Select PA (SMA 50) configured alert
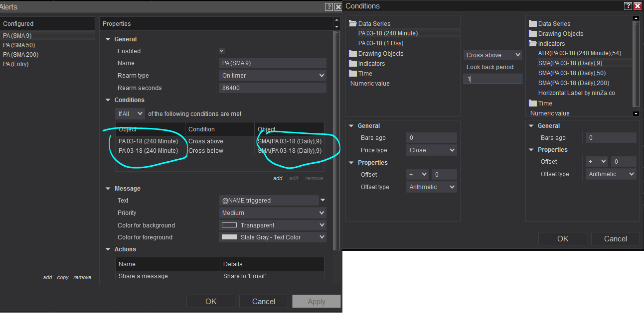Viewport: 644px width, 322px height. 47,45
